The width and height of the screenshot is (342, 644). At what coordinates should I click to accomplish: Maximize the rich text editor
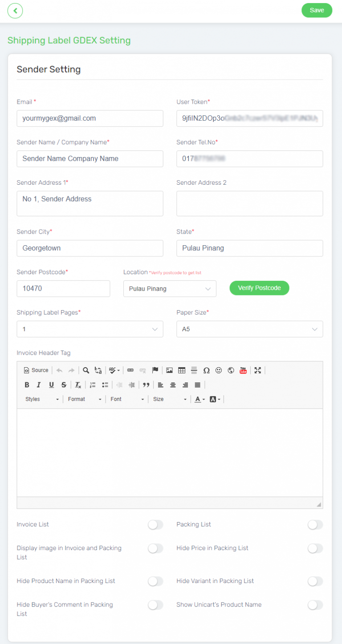click(257, 370)
